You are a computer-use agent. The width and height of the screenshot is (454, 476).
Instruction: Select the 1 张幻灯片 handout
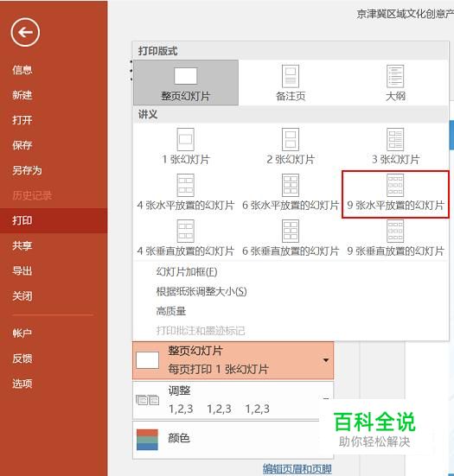click(186, 146)
